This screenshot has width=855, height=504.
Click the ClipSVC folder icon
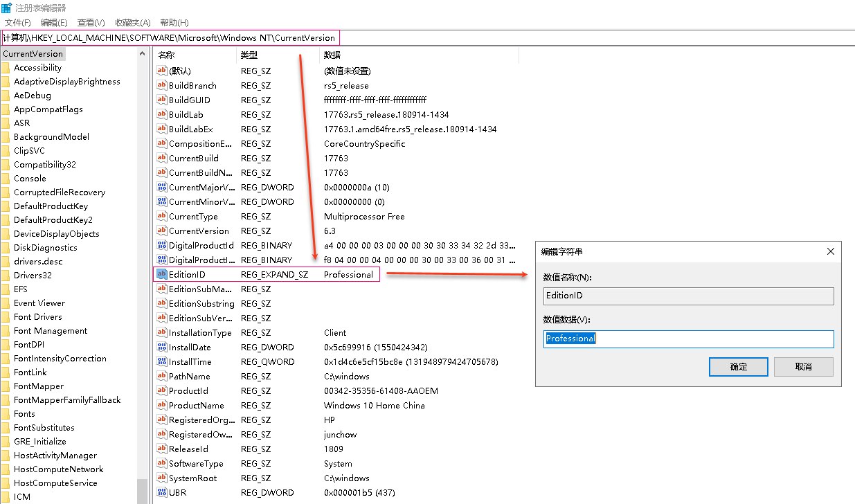coord(6,151)
